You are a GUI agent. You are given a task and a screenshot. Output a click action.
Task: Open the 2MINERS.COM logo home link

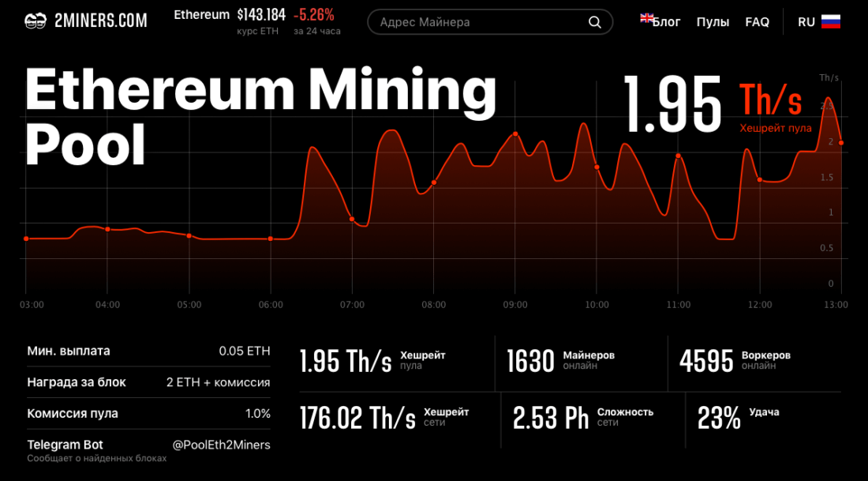coord(86,21)
